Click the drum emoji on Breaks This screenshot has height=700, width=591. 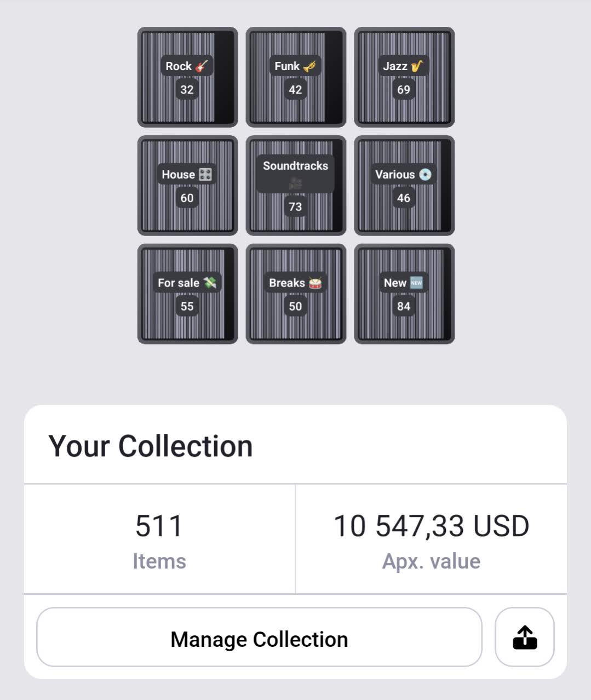tap(315, 283)
